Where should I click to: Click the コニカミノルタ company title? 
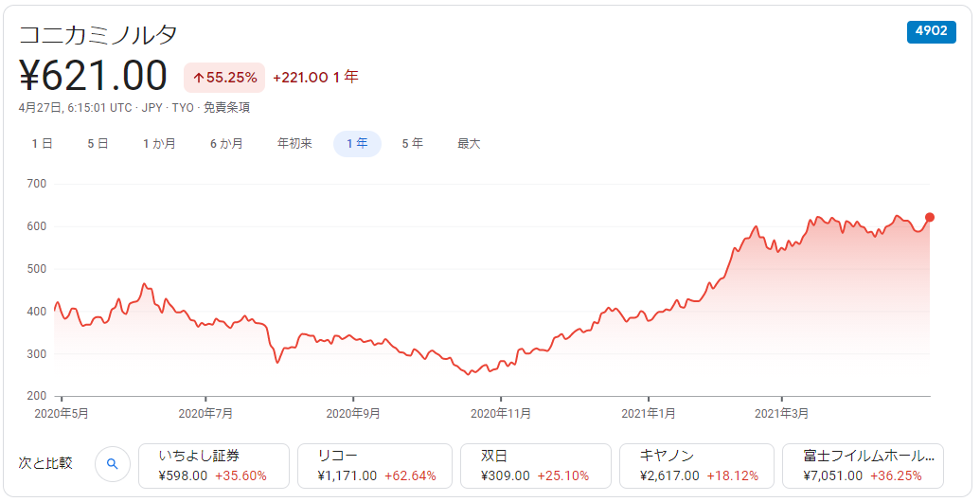coord(98,35)
